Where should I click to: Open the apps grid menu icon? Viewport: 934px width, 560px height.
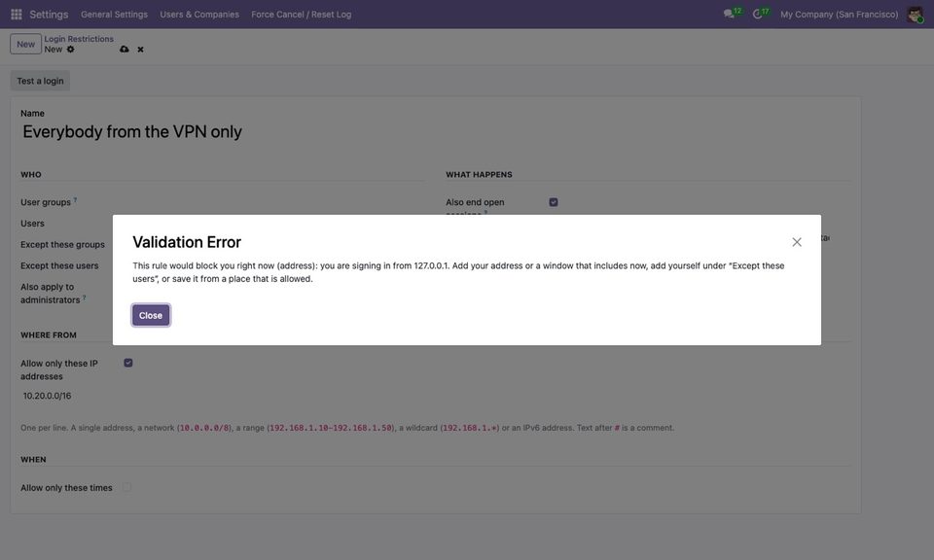pos(17,15)
